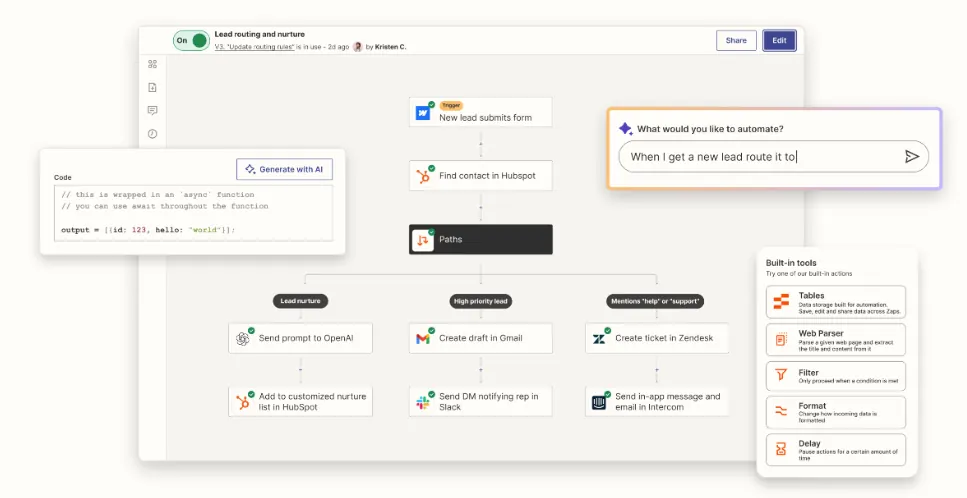Viewport: 967px width, 498px height.
Task: Select the Mentions 'help' or 'support' path label
Action: coord(655,301)
